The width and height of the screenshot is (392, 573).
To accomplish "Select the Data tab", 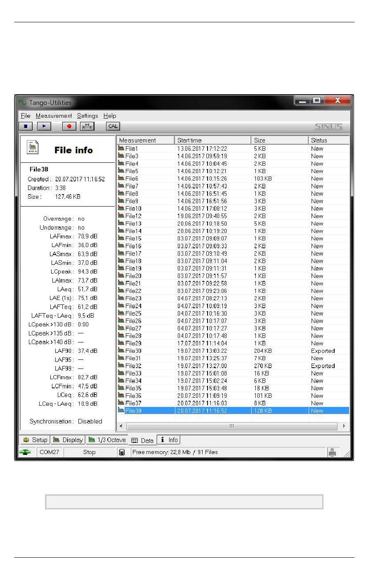I will coord(142,440).
